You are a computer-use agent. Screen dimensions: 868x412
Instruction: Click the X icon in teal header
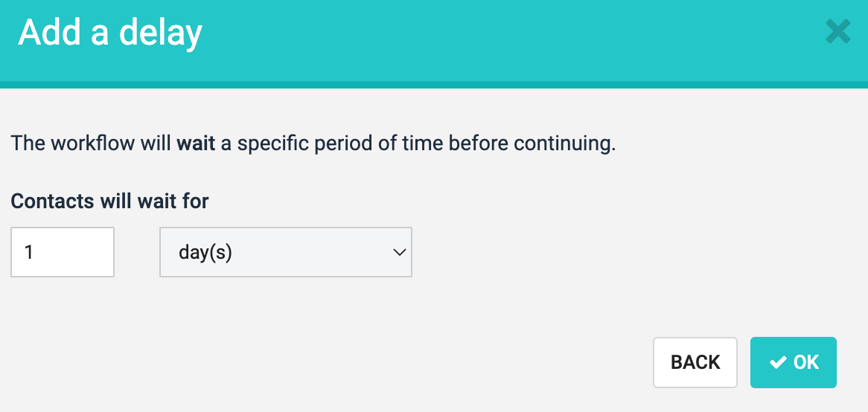click(837, 32)
